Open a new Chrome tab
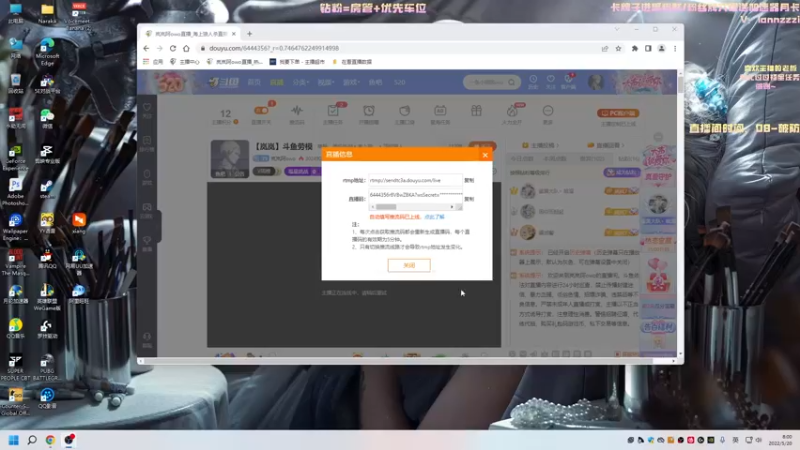 249,34
